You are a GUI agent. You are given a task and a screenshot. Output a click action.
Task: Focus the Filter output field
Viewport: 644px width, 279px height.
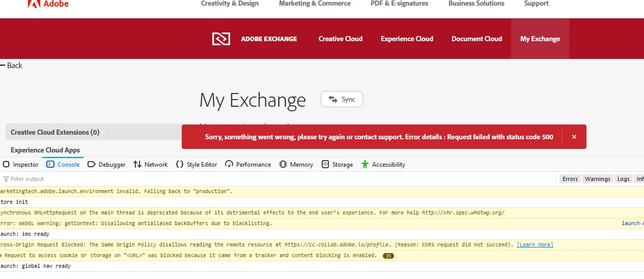277,179
